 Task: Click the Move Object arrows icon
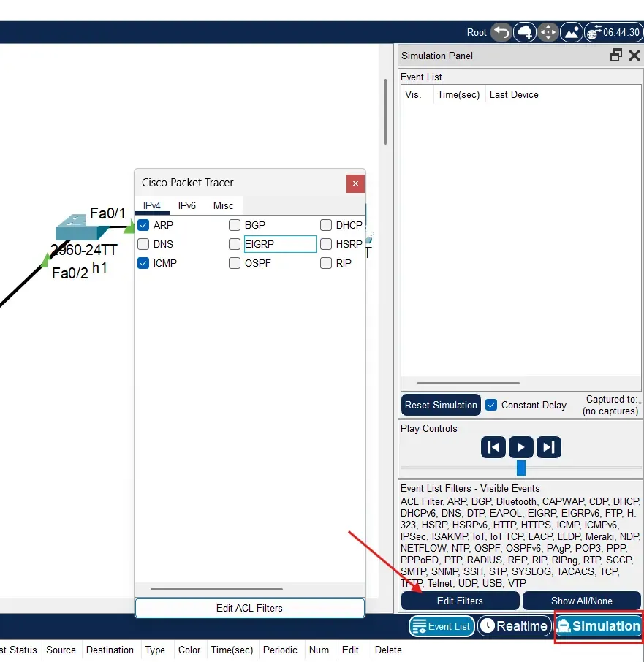click(548, 32)
